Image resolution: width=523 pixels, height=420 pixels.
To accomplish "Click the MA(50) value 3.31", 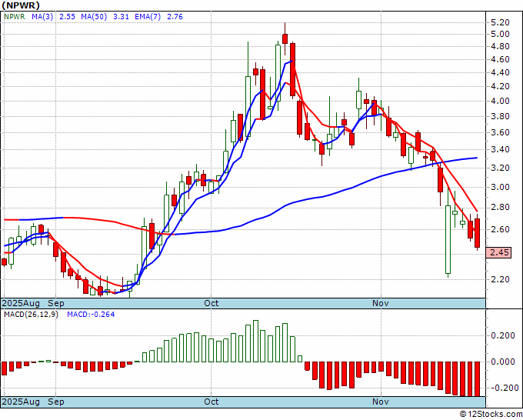I will [121, 16].
